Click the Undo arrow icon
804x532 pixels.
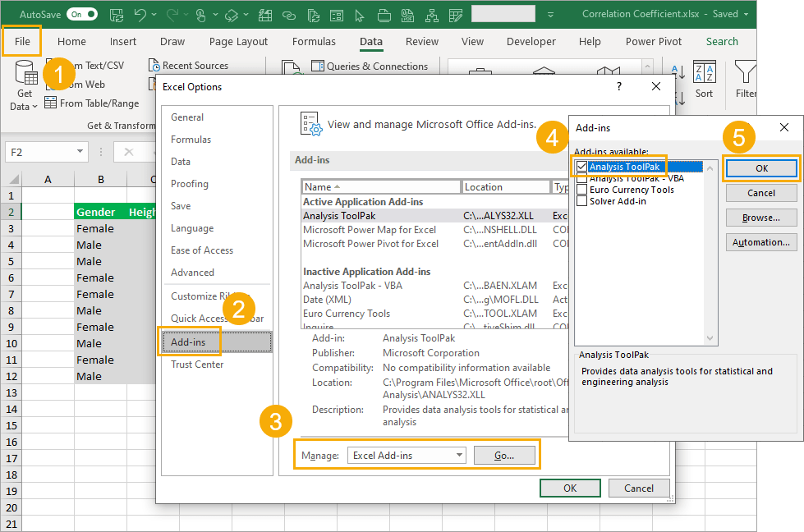140,15
